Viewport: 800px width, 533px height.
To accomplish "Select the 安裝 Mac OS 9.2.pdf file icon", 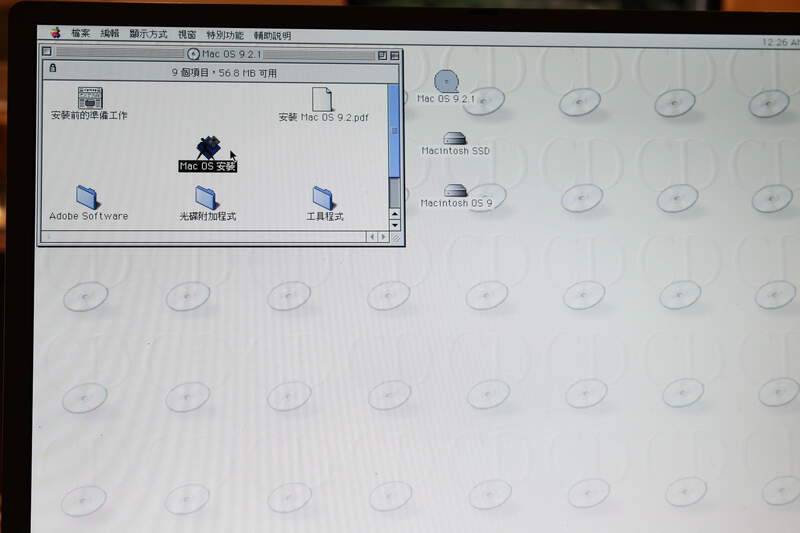I will [322, 99].
